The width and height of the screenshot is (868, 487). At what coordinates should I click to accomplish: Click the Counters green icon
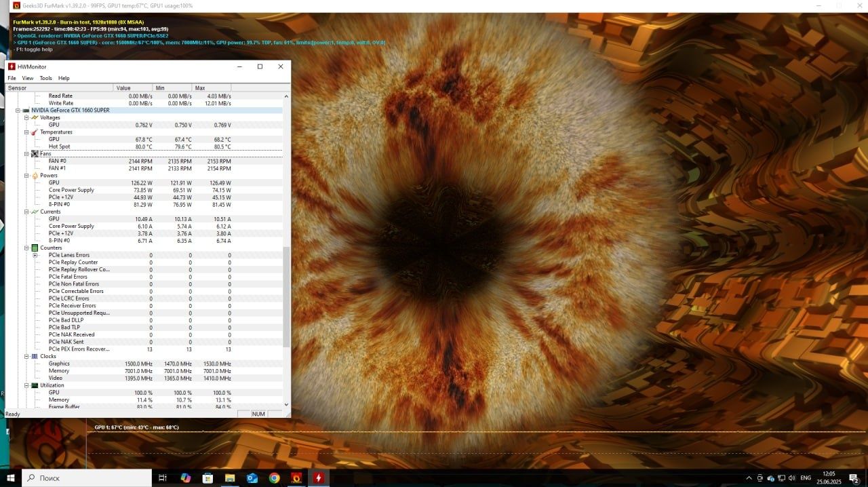coord(35,248)
